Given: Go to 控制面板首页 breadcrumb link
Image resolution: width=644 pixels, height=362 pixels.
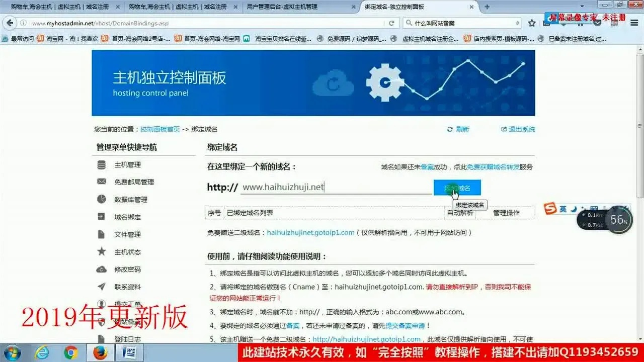Looking at the screenshot, I should point(160,129).
